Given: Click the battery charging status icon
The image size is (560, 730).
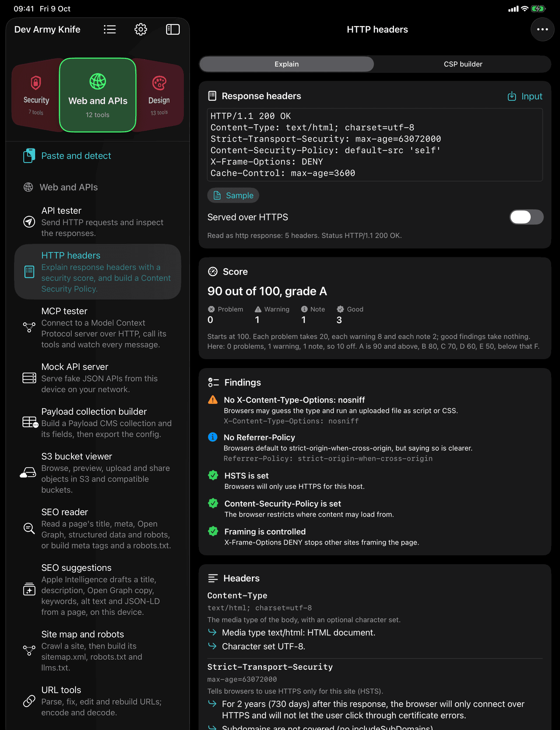Looking at the screenshot, I should point(538,9).
